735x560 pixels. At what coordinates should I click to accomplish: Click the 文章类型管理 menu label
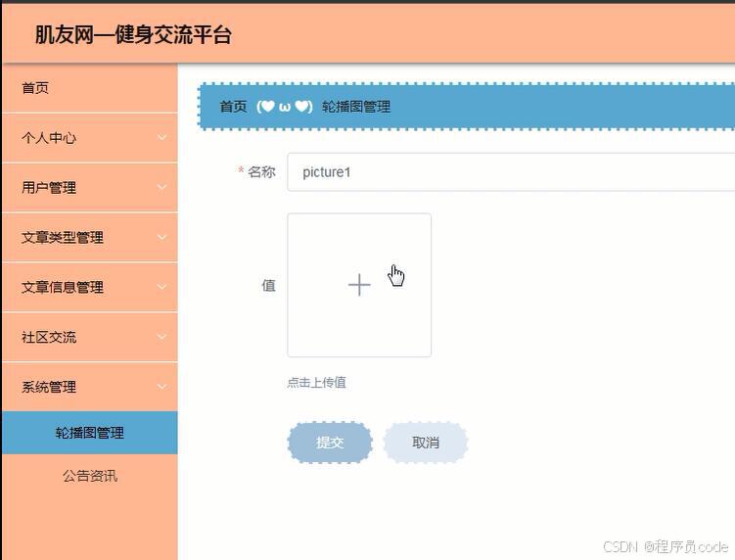[63, 237]
